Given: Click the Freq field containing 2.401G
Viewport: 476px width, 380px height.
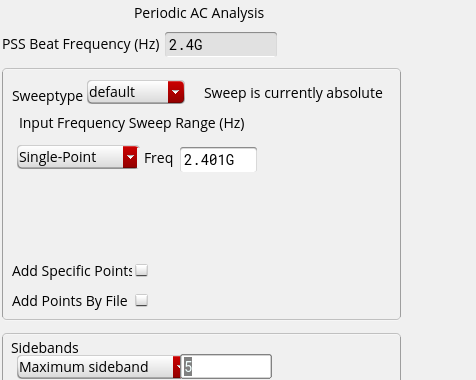Looking at the screenshot, I should [x=218, y=159].
